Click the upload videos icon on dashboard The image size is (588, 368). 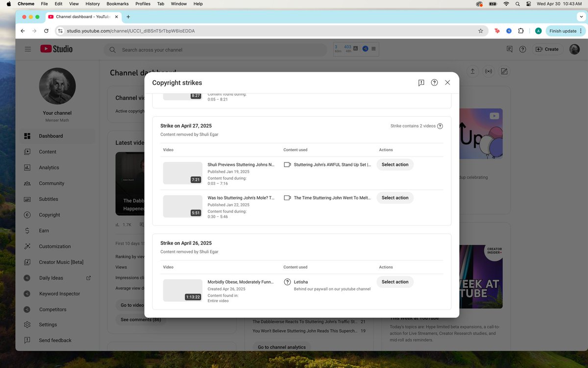click(472, 71)
